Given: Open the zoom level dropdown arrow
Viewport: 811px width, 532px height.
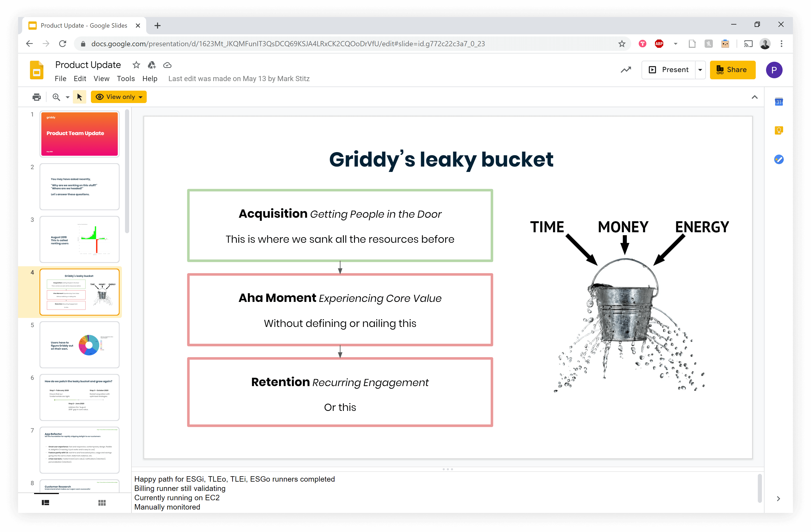Looking at the screenshot, I should [67, 97].
